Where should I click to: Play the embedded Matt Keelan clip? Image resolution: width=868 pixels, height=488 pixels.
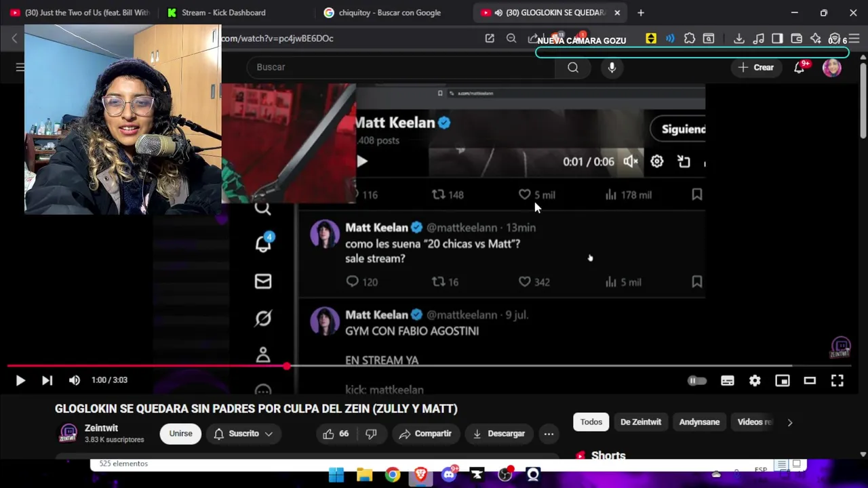[x=362, y=161]
